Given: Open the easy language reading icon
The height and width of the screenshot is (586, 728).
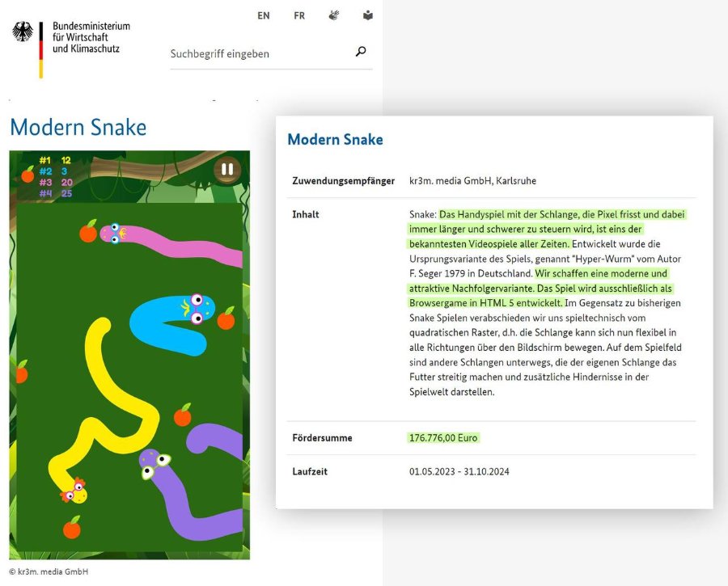Looking at the screenshot, I should [x=368, y=16].
